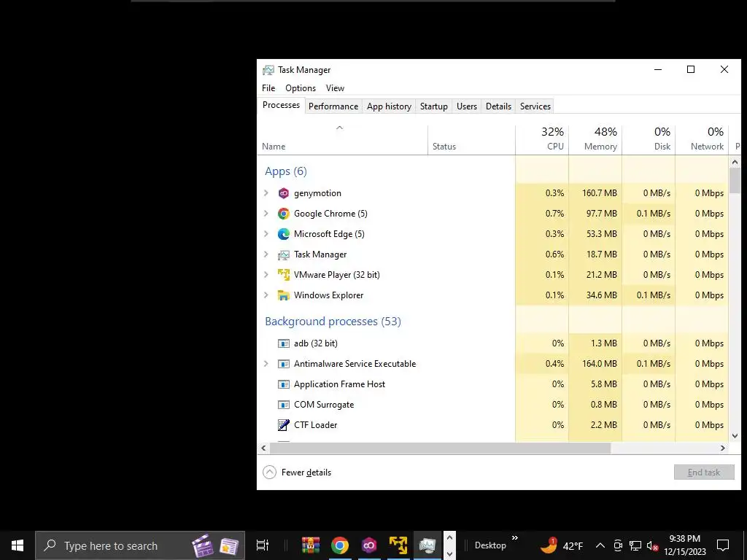Click the Google Chrome icon in Apps list

pyautogui.click(x=284, y=214)
